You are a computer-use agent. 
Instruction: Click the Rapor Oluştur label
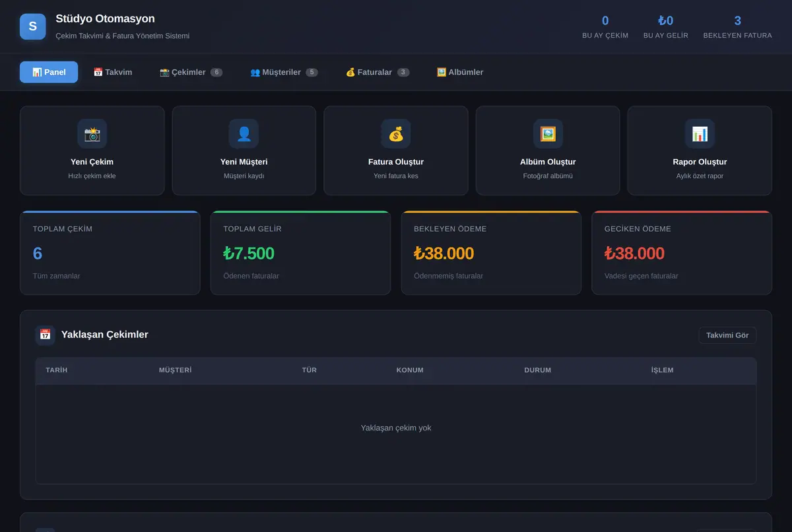click(700, 162)
